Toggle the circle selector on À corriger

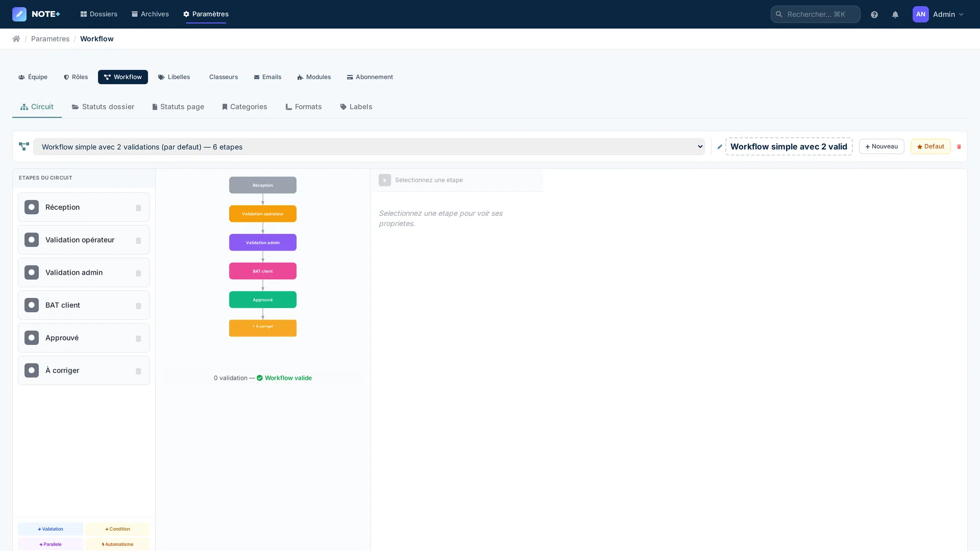pyautogui.click(x=31, y=370)
